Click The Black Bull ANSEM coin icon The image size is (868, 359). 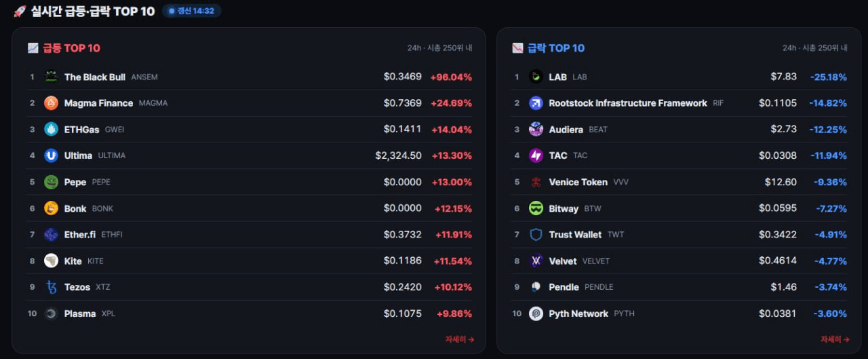[x=51, y=77]
